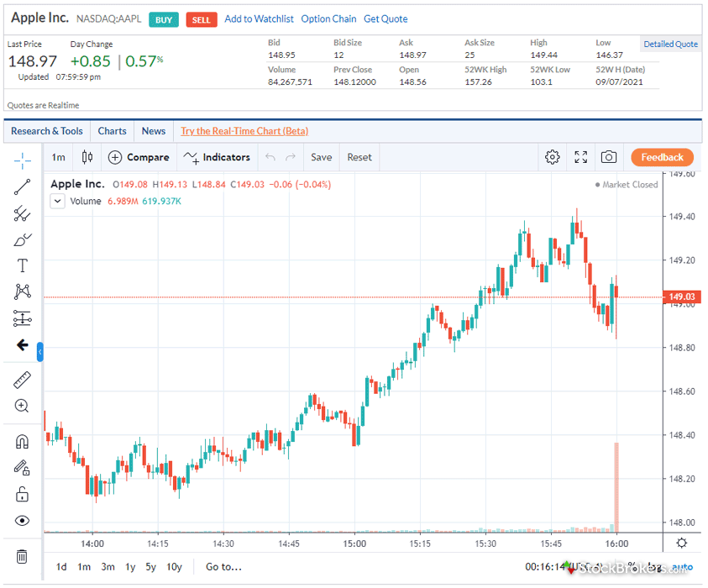
Task: Switch to the News tab
Action: point(154,131)
